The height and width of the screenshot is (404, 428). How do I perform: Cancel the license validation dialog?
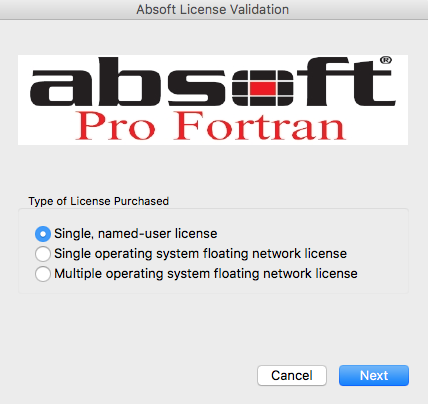[x=292, y=376]
